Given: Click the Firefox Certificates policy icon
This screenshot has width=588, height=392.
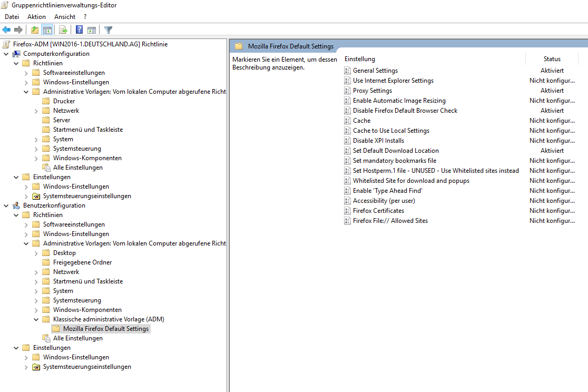Looking at the screenshot, I should pyautogui.click(x=348, y=211).
